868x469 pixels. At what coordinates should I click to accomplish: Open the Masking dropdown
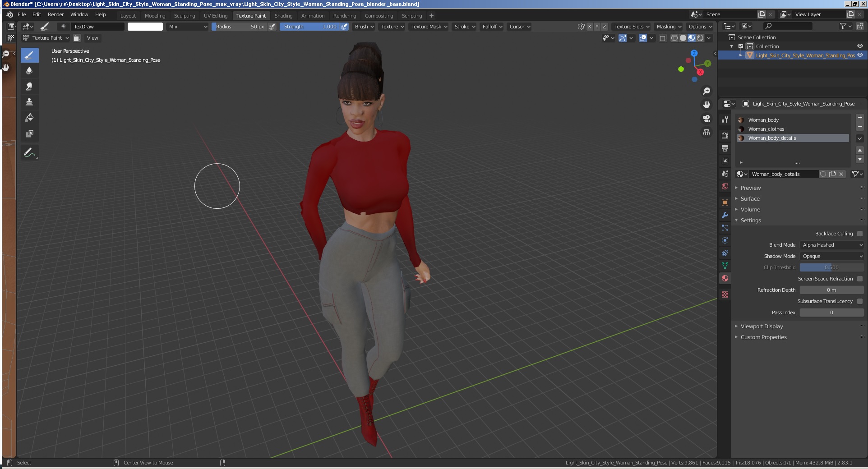(669, 27)
